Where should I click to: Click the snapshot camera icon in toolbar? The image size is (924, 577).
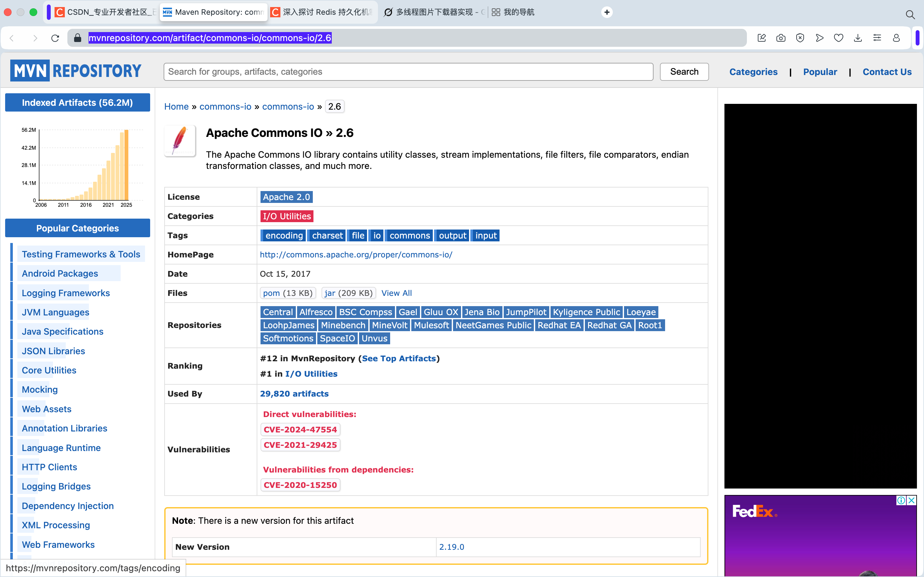(x=781, y=38)
